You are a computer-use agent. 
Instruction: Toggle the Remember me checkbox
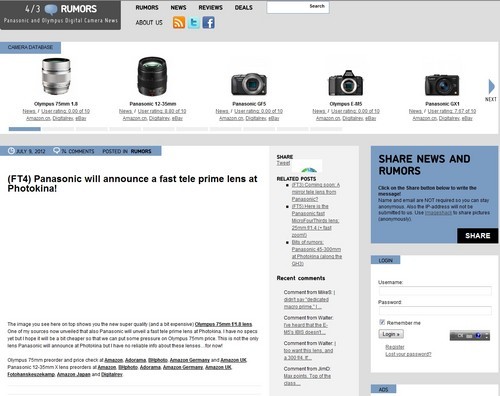coord(382,322)
